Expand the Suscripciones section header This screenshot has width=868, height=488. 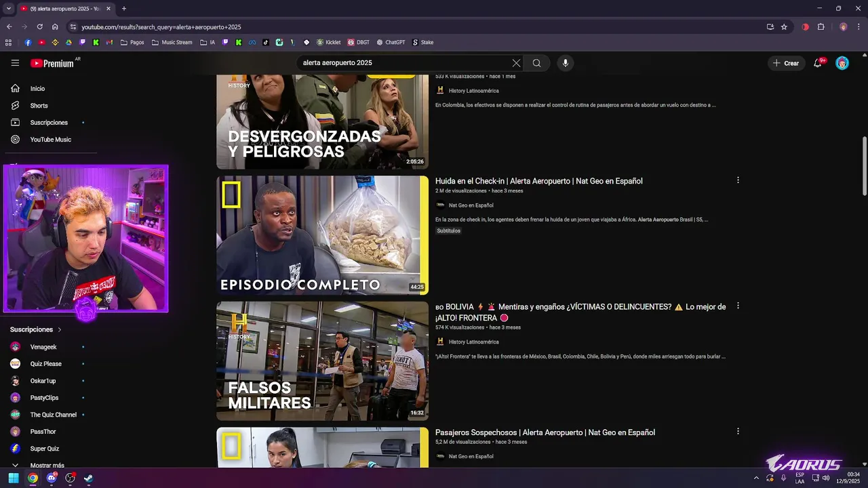tap(36, 329)
